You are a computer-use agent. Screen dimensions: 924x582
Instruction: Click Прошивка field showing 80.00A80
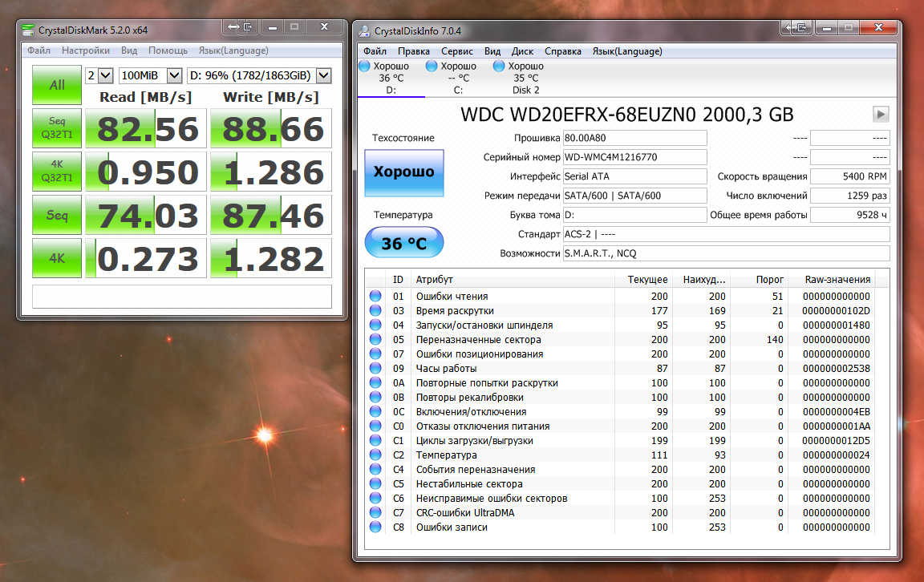[634, 138]
